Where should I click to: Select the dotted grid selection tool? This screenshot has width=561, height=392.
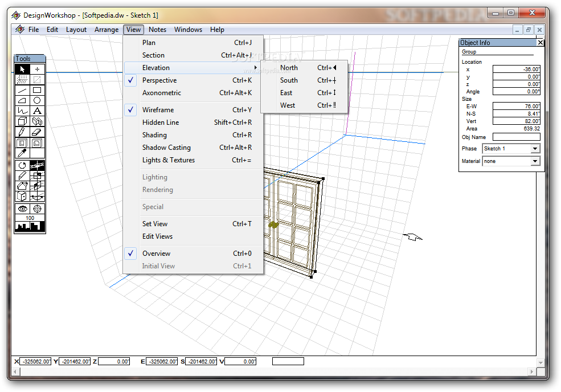[x=22, y=79]
